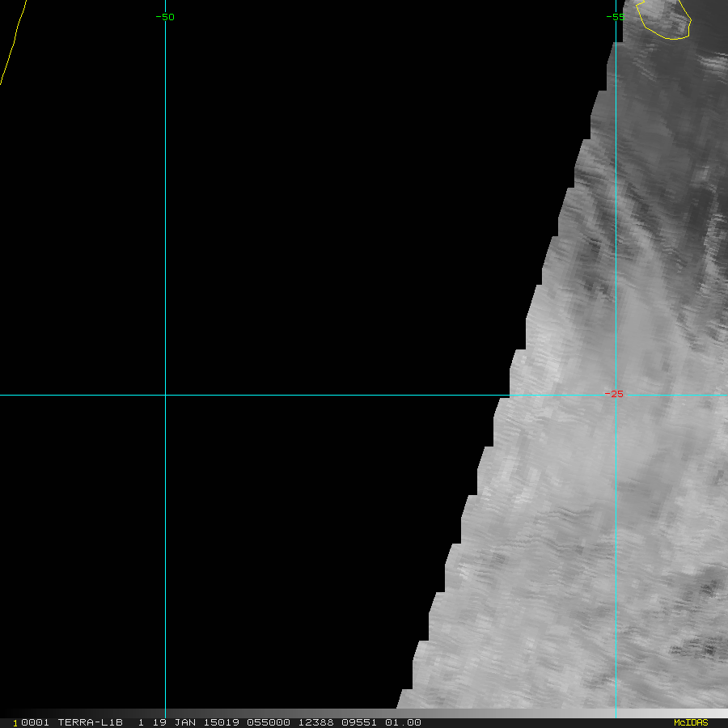Click the vertical cyan -50 longitude line
The height and width of the screenshot is (728, 728).
click(x=165, y=243)
